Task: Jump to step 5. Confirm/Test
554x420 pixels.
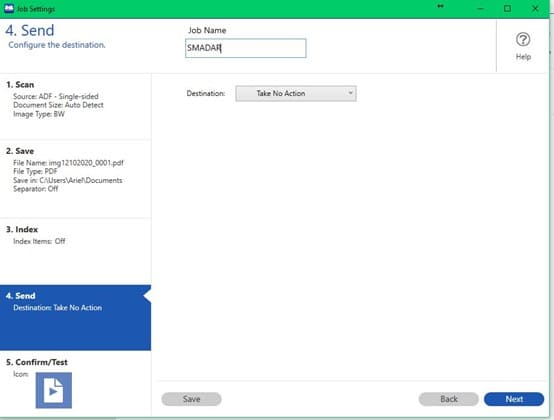Action: pos(76,384)
